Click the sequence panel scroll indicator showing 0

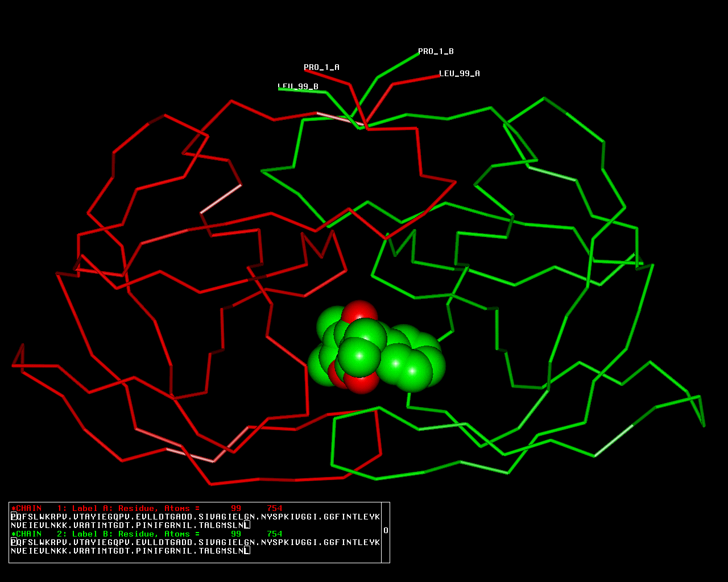386,530
